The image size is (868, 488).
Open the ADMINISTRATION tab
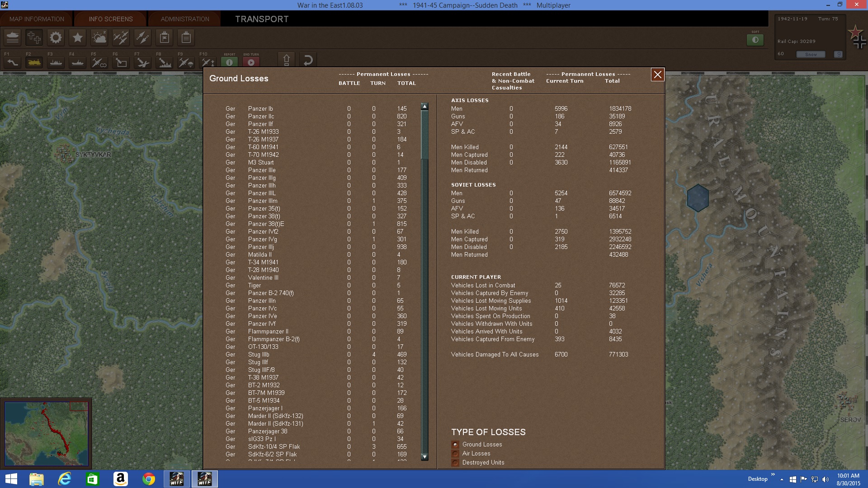[x=185, y=19]
